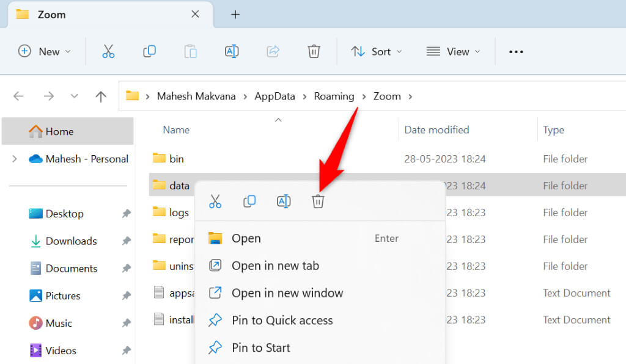
Task: Go back with the left arrow button
Action: 18,96
